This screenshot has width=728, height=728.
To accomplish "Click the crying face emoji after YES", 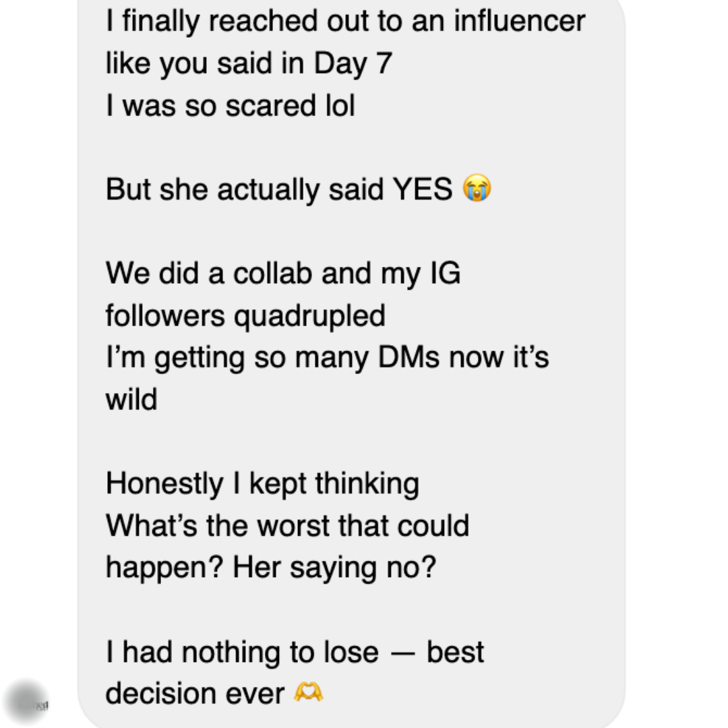I will (477, 188).
